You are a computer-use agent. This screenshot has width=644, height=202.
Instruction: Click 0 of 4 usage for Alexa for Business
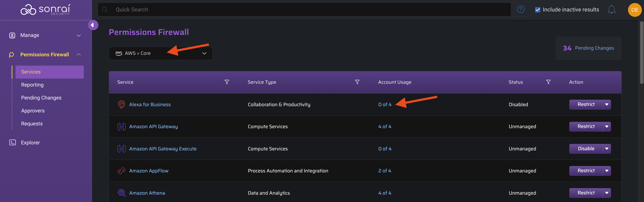click(x=385, y=104)
